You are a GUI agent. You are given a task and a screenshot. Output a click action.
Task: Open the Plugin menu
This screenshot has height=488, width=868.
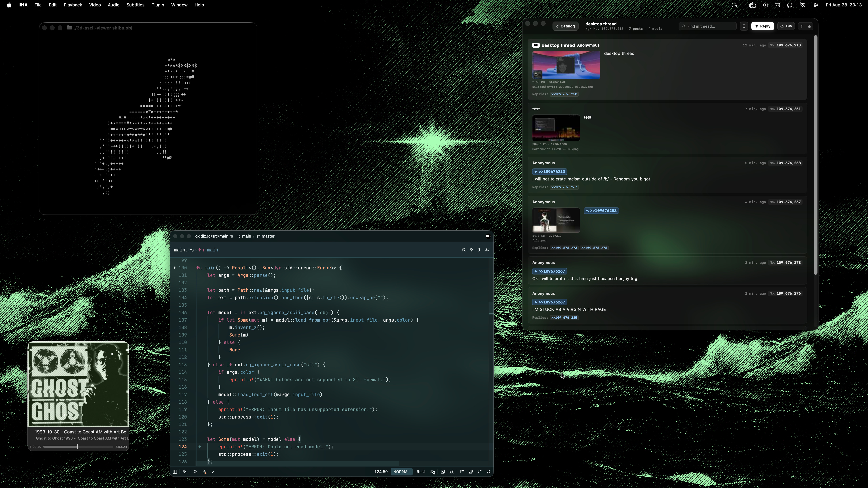(x=158, y=5)
